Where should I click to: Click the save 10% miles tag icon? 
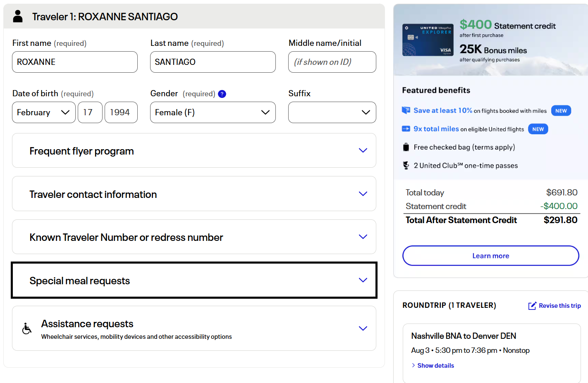[x=406, y=110]
